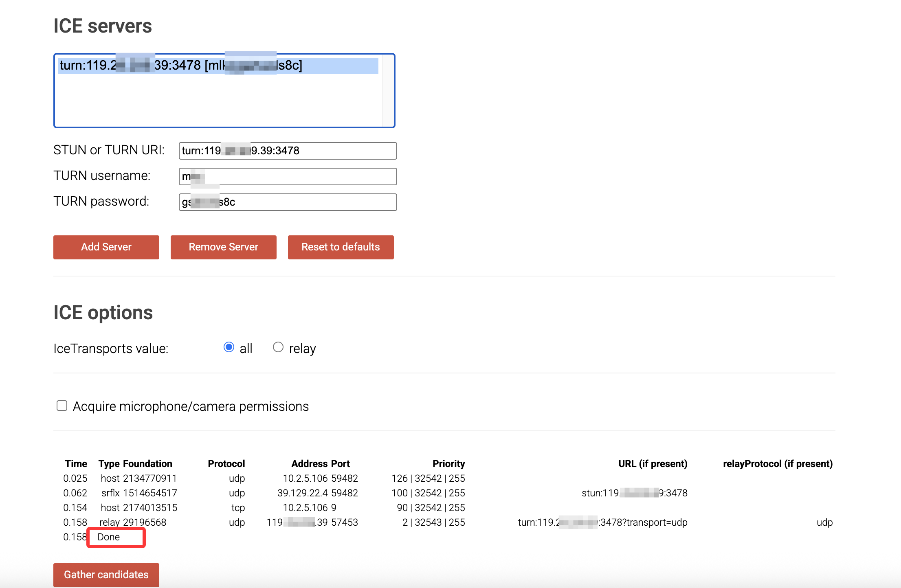This screenshot has height=588, width=901.
Task: Click the ICE servers list scrollbar
Action: point(388,90)
